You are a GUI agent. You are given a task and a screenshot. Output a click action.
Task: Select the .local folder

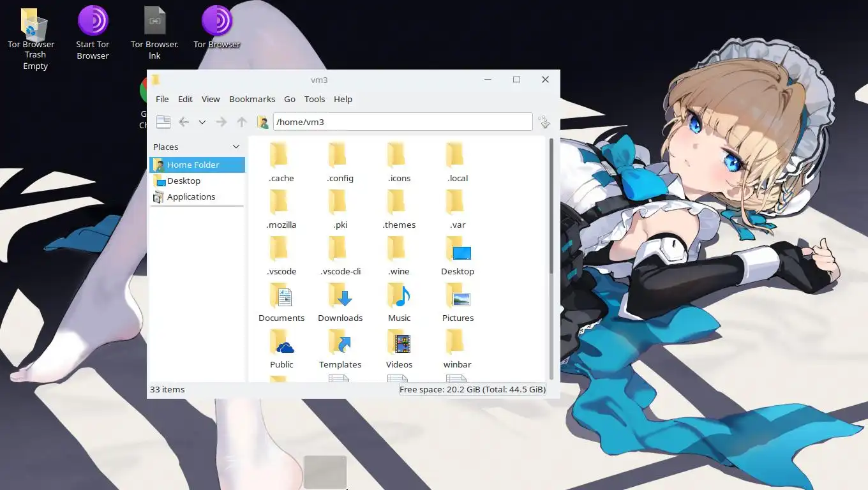[x=458, y=163]
